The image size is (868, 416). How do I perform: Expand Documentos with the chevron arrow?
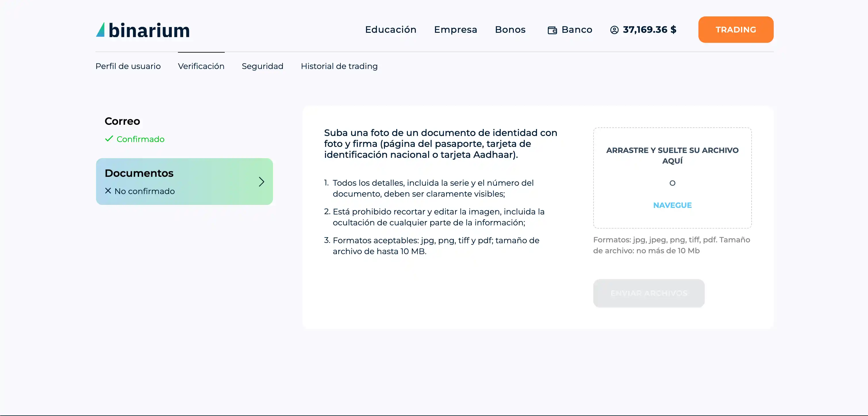[262, 182]
